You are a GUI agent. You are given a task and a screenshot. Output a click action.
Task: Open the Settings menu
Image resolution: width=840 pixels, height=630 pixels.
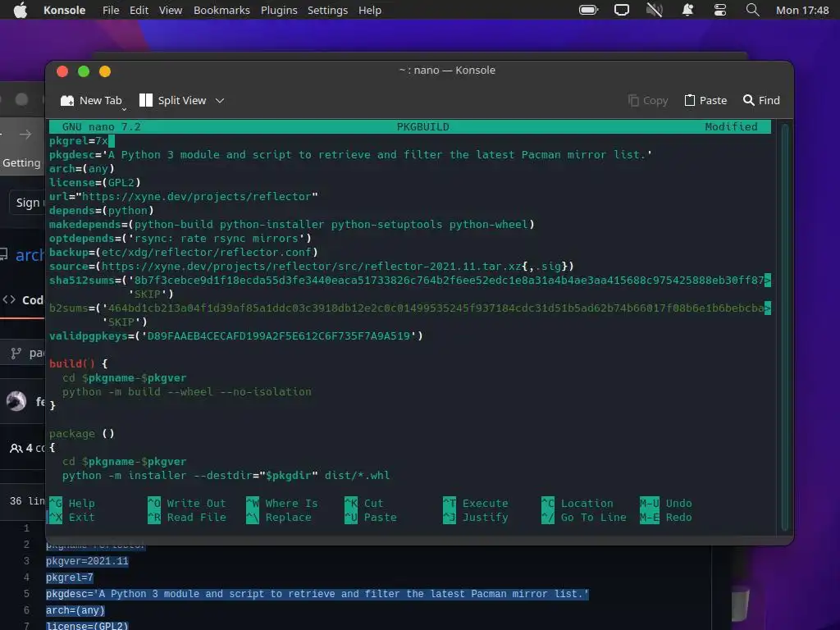coord(327,10)
